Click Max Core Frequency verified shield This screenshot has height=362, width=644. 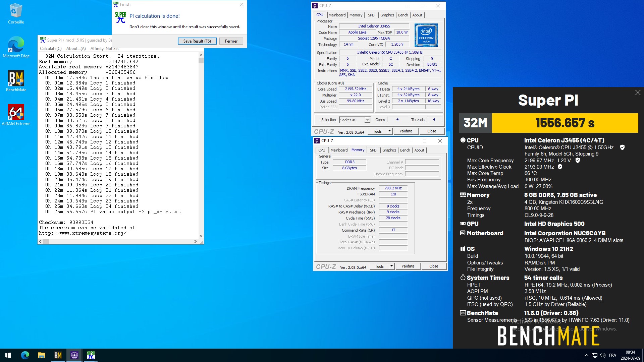coord(578,161)
